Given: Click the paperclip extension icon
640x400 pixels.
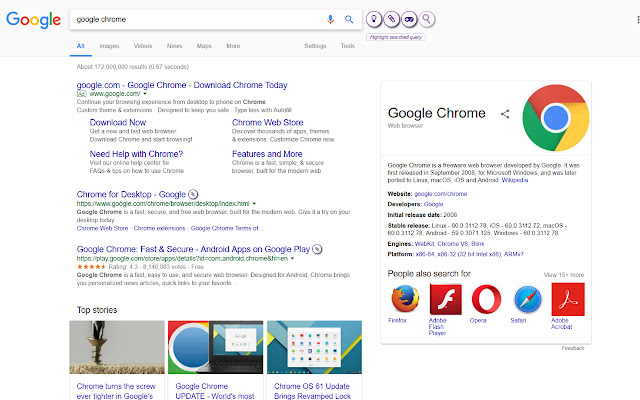Looking at the screenshot, I should point(391,19).
